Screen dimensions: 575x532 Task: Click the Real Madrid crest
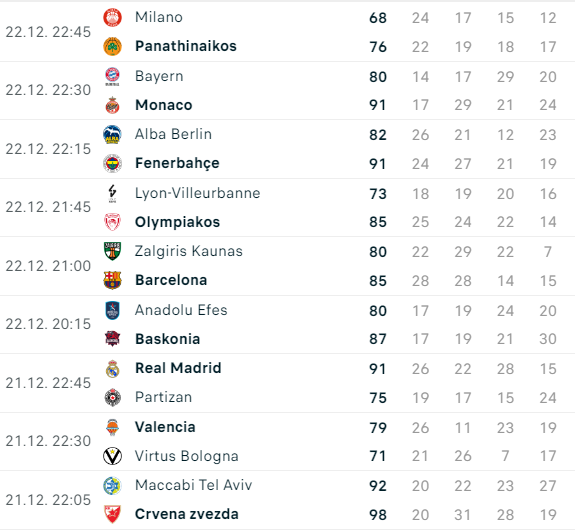click(112, 368)
